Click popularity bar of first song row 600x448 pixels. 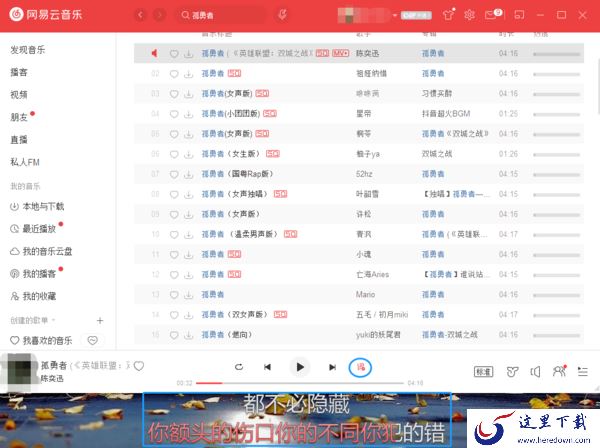click(x=556, y=54)
